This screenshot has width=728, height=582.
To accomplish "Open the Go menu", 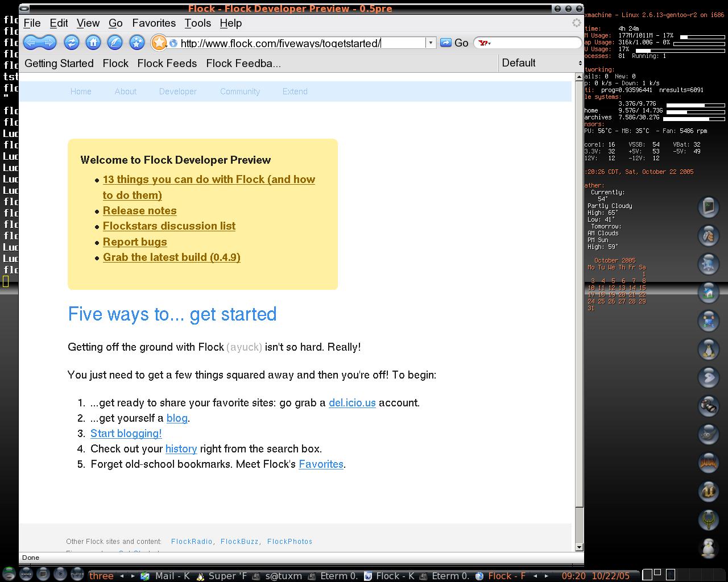I will click(115, 23).
